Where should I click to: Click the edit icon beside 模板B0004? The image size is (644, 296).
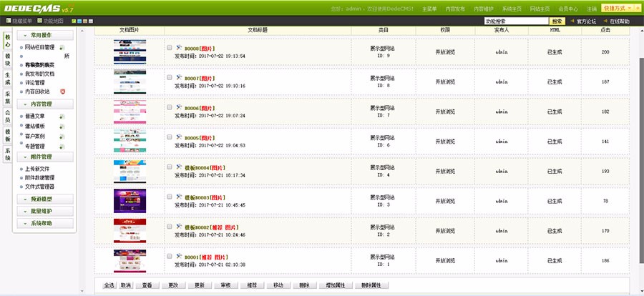[178, 167]
